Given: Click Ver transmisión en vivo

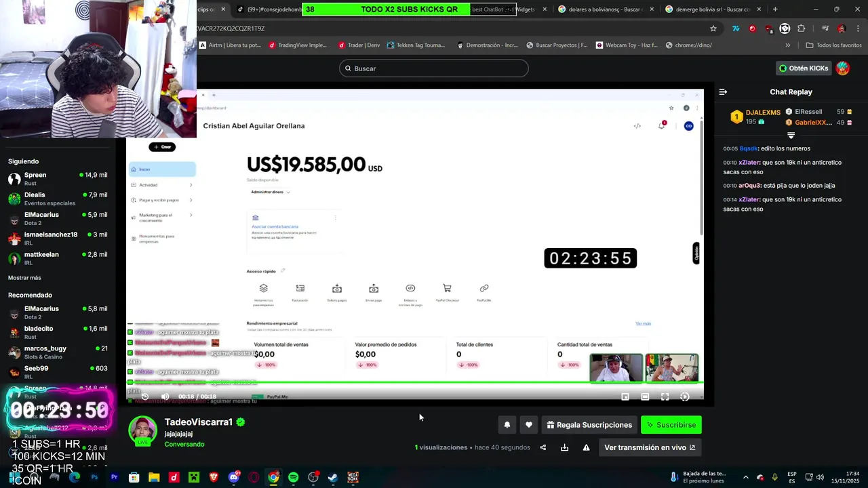Looking at the screenshot, I should [x=650, y=447].
